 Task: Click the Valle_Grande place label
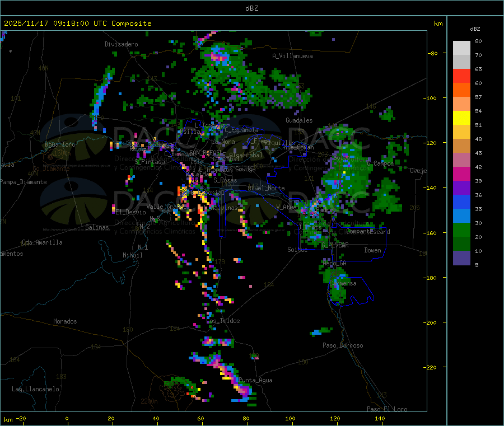[165, 206]
